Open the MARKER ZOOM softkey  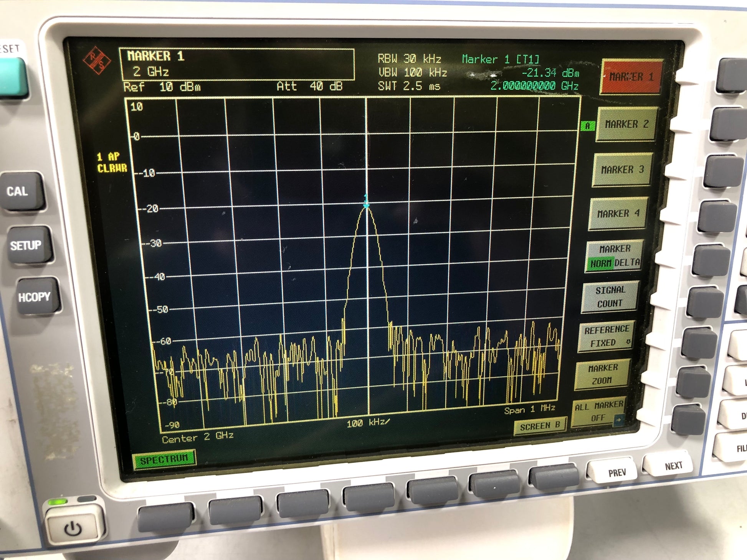(603, 374)
